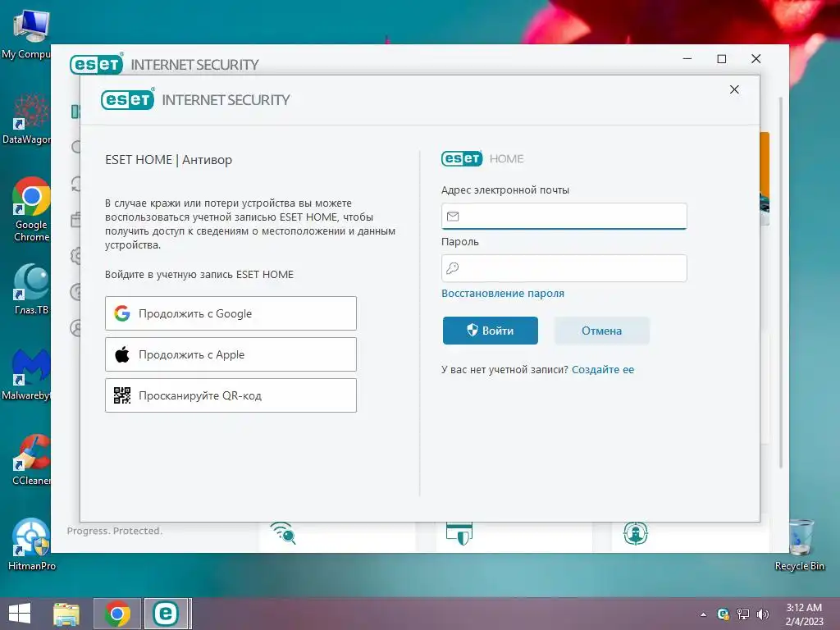Minimize the ESET main window
The width and height of the screenshot is (840, 630).
point(687,59)
